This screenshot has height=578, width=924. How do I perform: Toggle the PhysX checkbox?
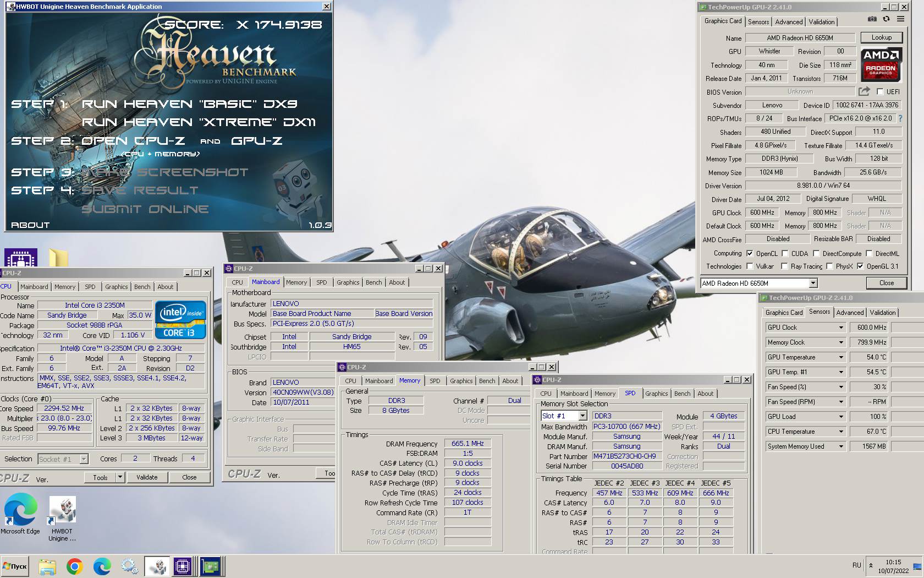(829, 266)
